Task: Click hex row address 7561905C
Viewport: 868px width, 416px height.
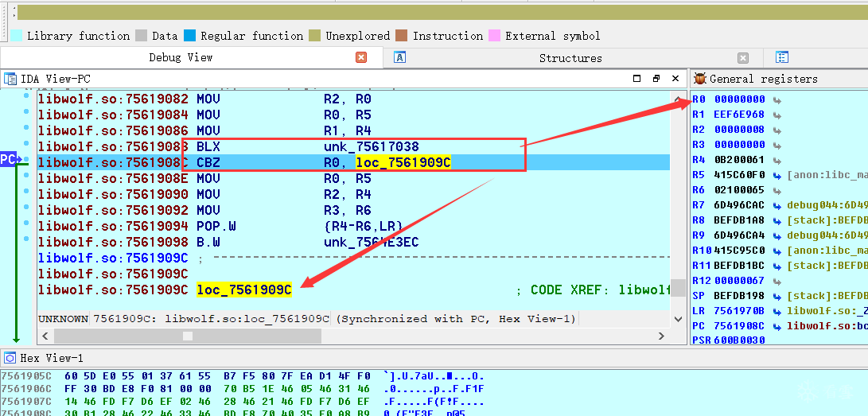Action: pyautogui.click(x=26, y=376)
